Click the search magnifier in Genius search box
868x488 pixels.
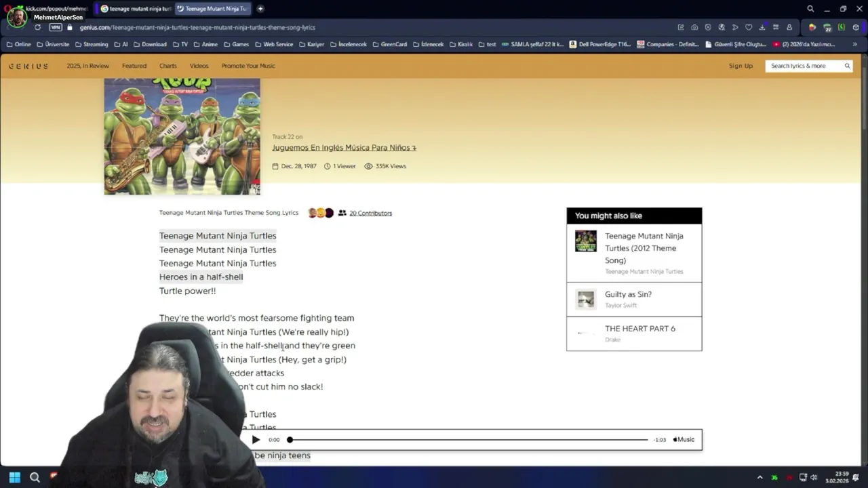[847, 66]
